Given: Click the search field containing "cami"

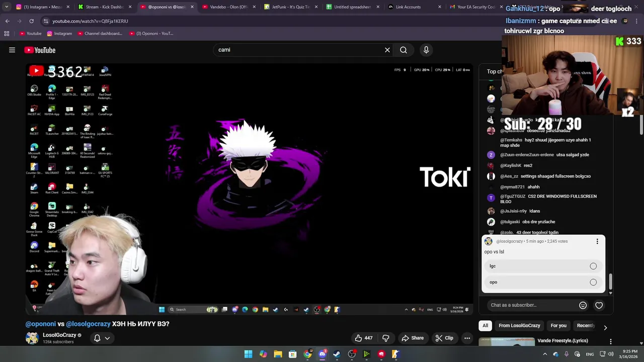Looking at the screenshot, I should [x=299, y=50].
